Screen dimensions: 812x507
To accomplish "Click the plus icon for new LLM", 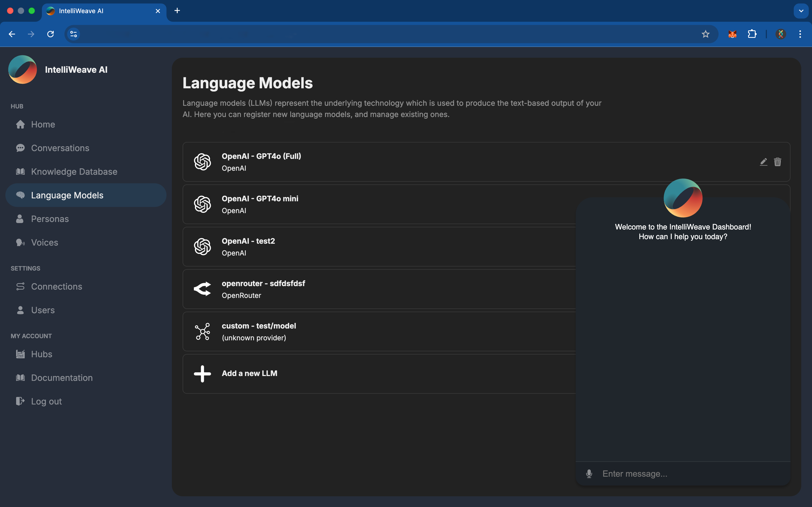I will (202, 374).
